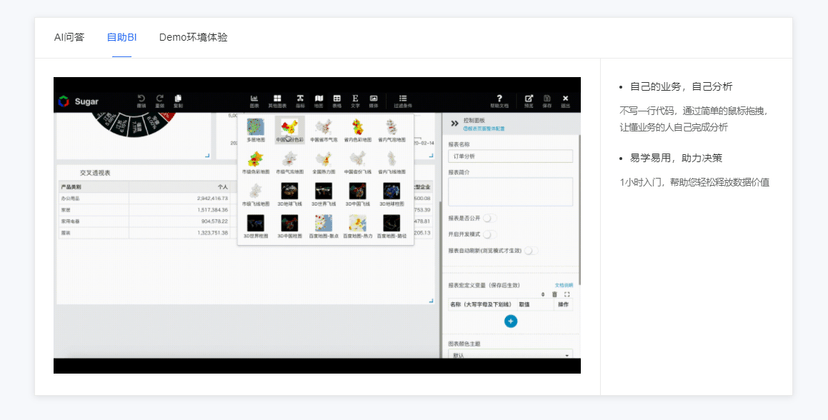
Task: Switch to the 自助BI tab
Action: click(x=121, y=38)
